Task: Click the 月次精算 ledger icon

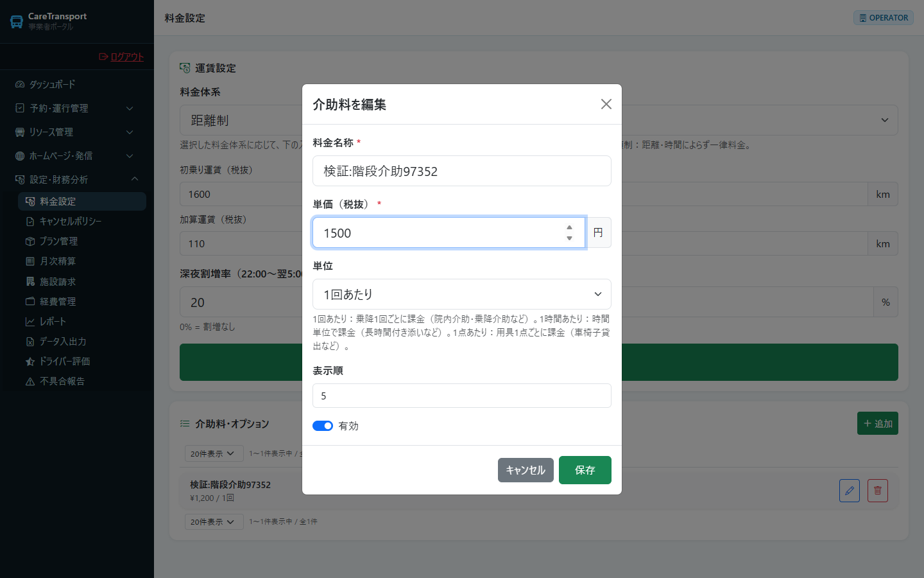Action: 30,261
